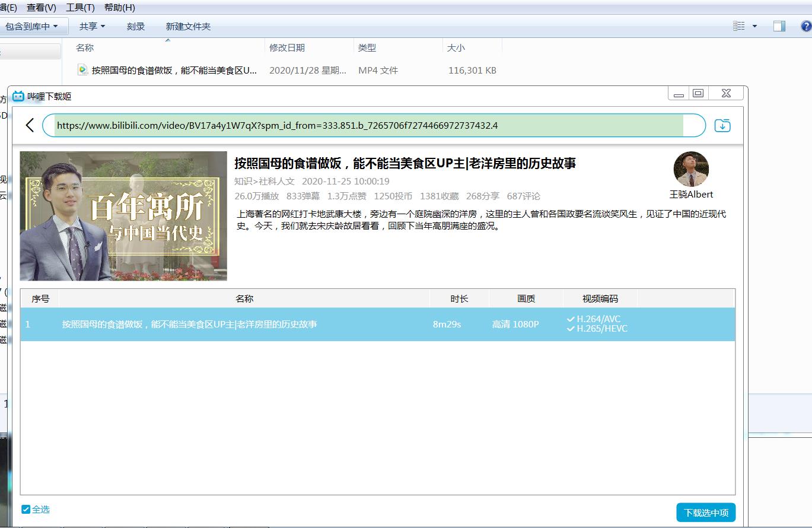Click the 116,301 KB size value
The width and height of the screenshot is (812, 528).
472,70
